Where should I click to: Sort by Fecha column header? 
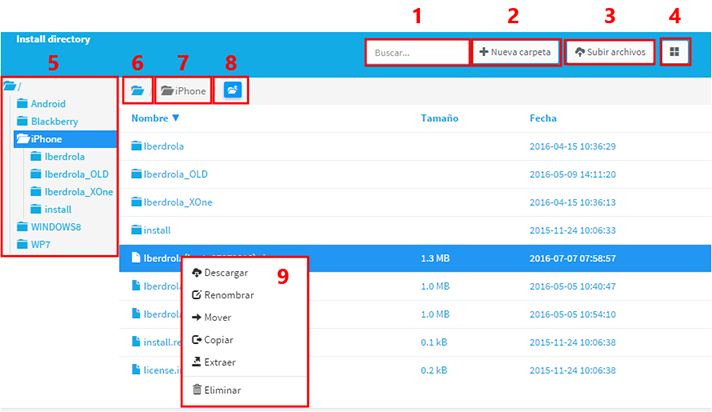click(543, 118)
